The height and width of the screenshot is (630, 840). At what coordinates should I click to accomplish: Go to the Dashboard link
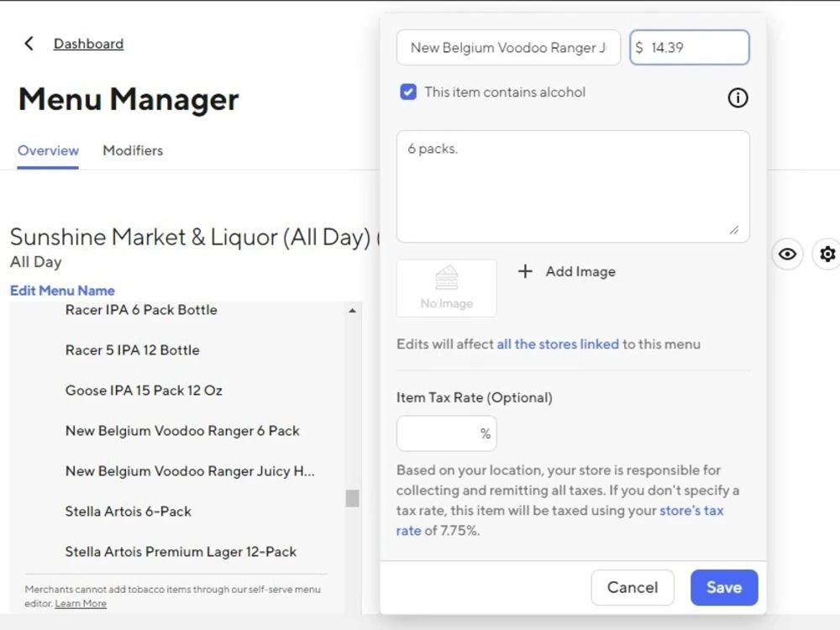coord(88,44)
